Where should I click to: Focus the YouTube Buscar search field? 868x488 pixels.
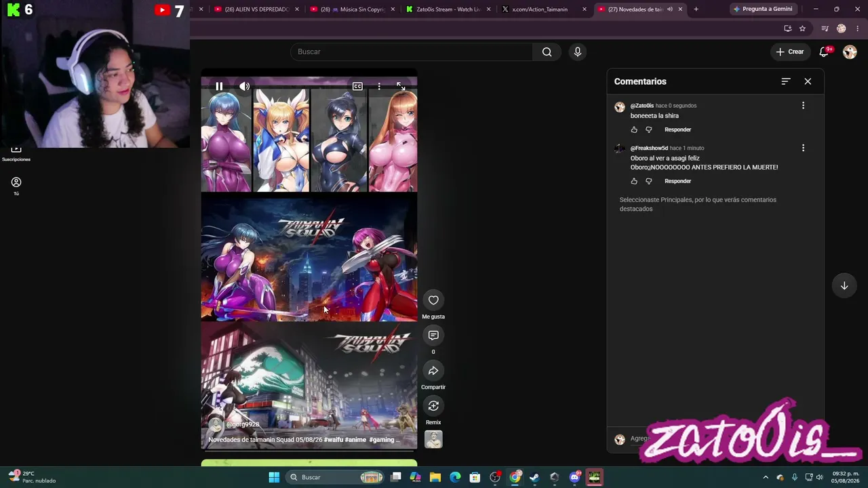click(412, 52)
